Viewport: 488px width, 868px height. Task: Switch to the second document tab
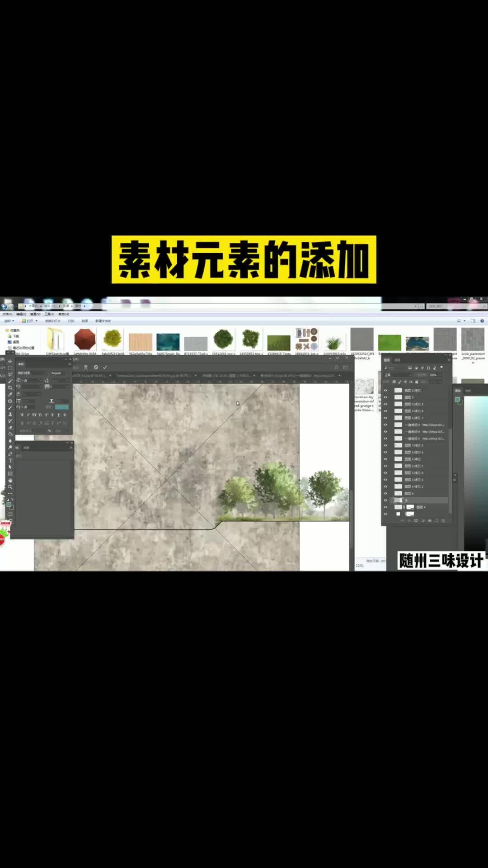tap(154, 376)
